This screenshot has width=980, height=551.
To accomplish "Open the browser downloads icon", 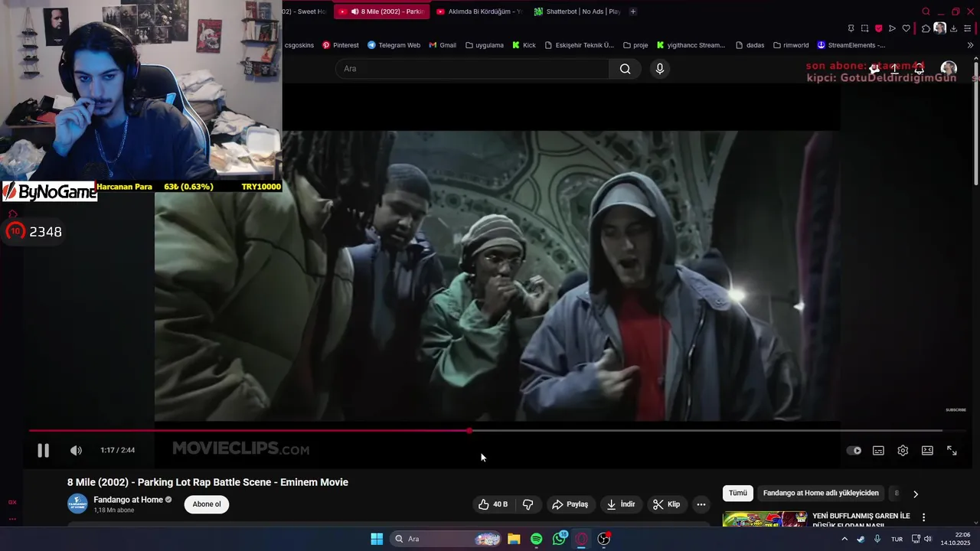I will coord(953,28).
